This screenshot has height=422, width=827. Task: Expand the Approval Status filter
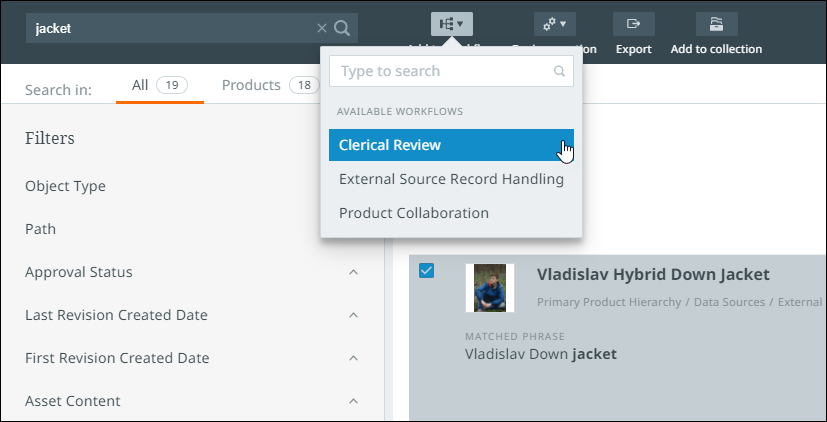(x=353, y=272)
